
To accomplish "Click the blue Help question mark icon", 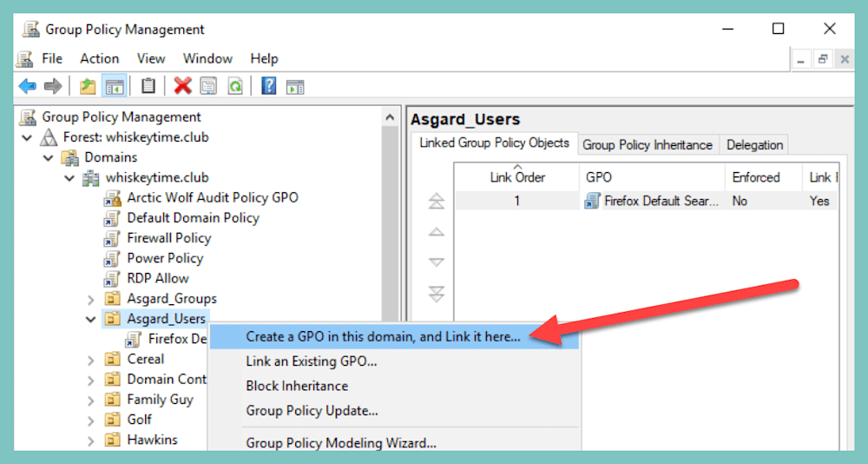I will click(x=268, y=86).
